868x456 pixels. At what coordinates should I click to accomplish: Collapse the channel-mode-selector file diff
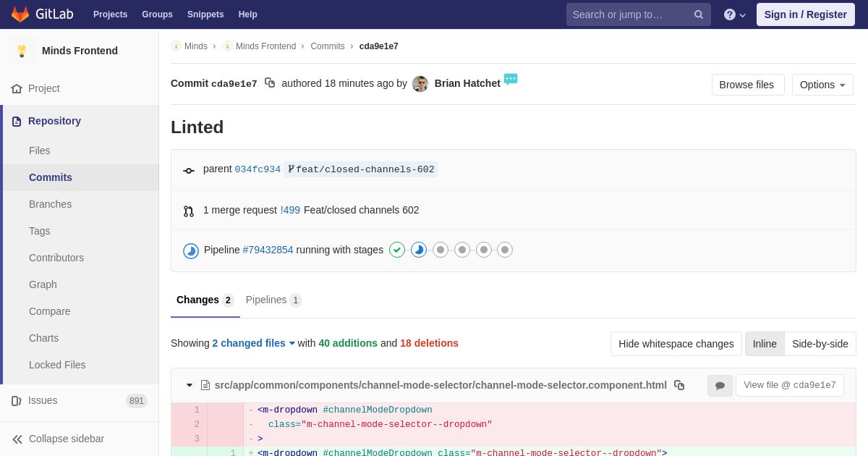point(190,385)
